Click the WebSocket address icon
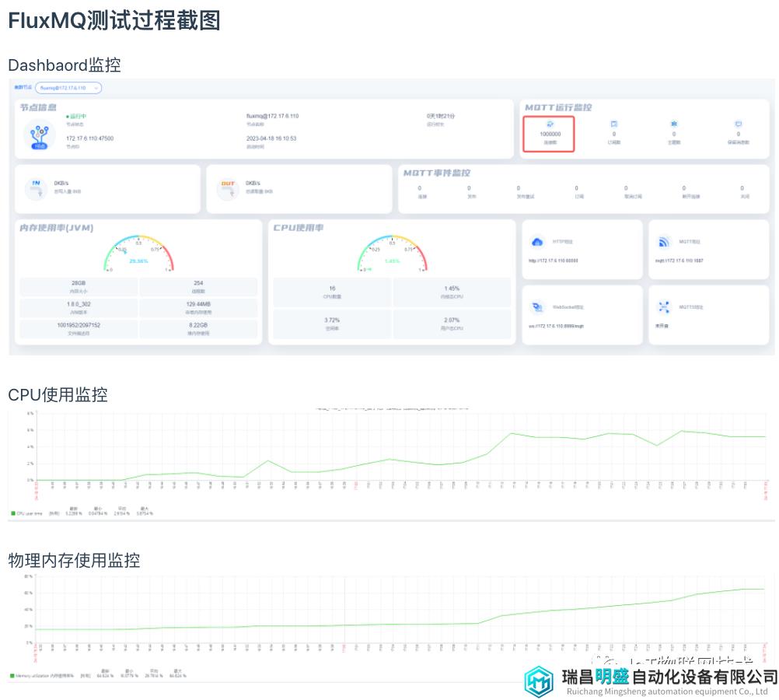The image size is (779, 700). (537, 307)
